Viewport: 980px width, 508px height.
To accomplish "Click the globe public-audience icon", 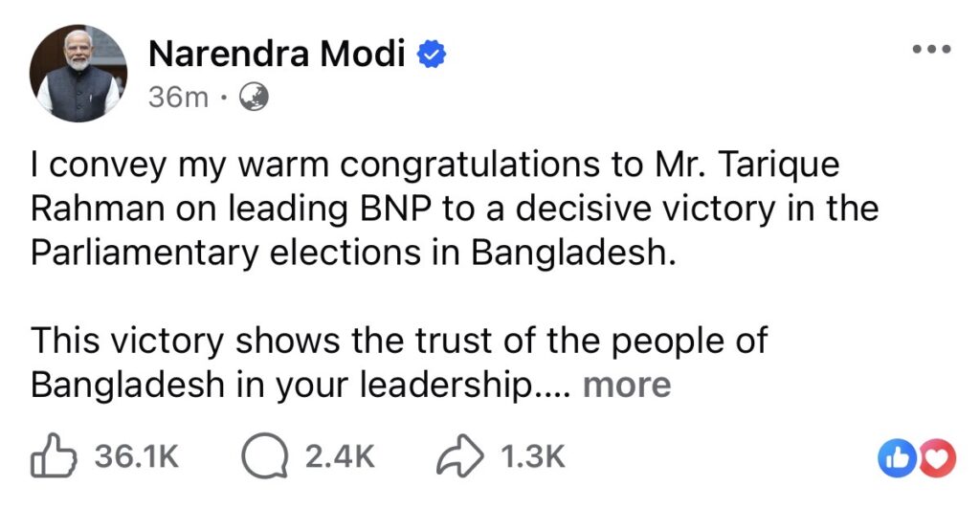I will click(x=253, y=97).
